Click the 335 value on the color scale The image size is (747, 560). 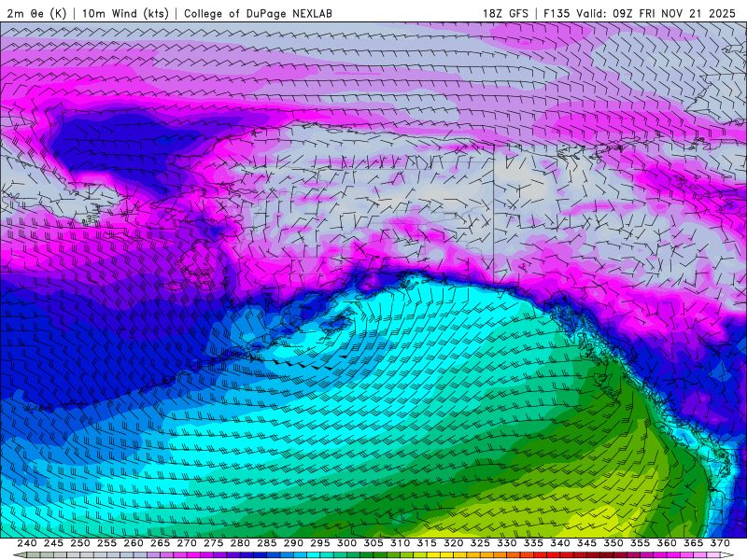533,543
